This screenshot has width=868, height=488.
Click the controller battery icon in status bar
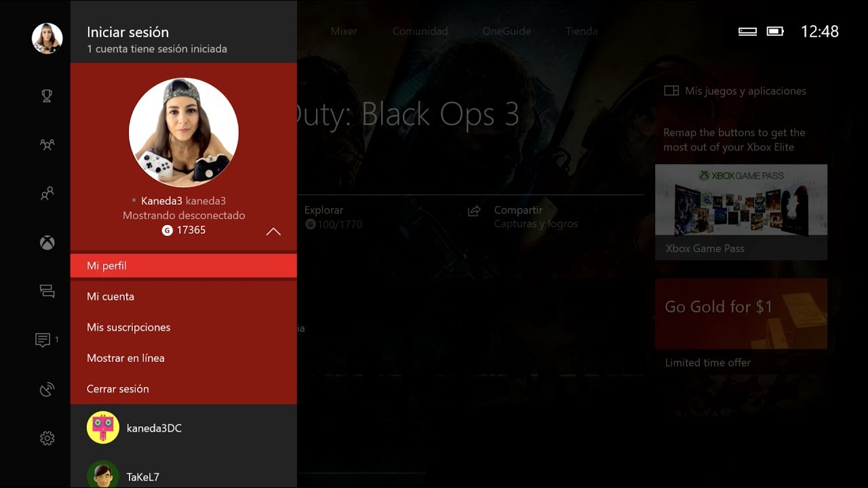click(775, 31)
